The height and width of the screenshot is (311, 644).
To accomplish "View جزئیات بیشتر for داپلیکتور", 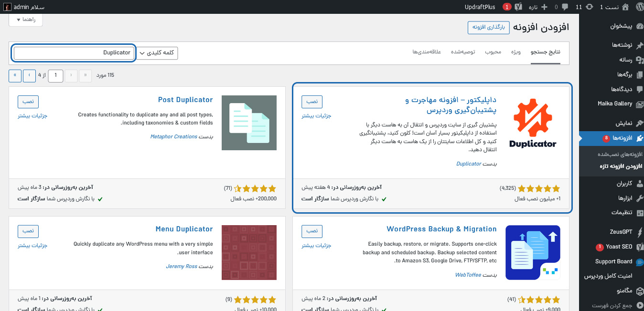I will [x=316, y=116].
